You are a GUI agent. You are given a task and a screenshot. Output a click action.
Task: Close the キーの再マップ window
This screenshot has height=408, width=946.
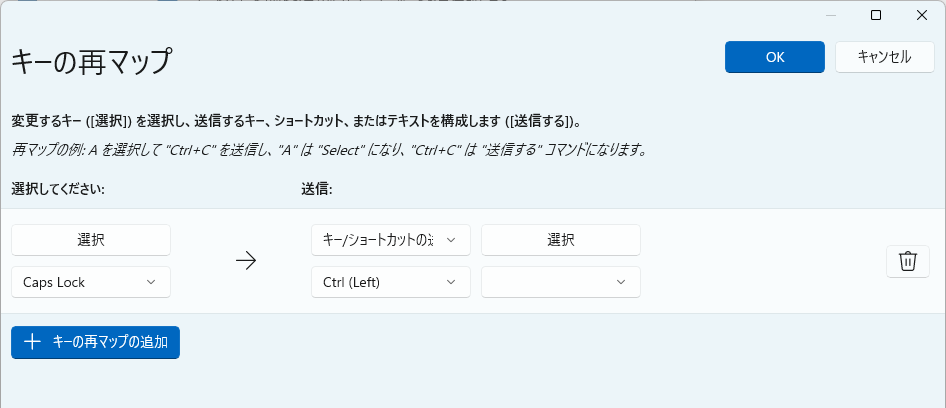click(x=921, y=15)
